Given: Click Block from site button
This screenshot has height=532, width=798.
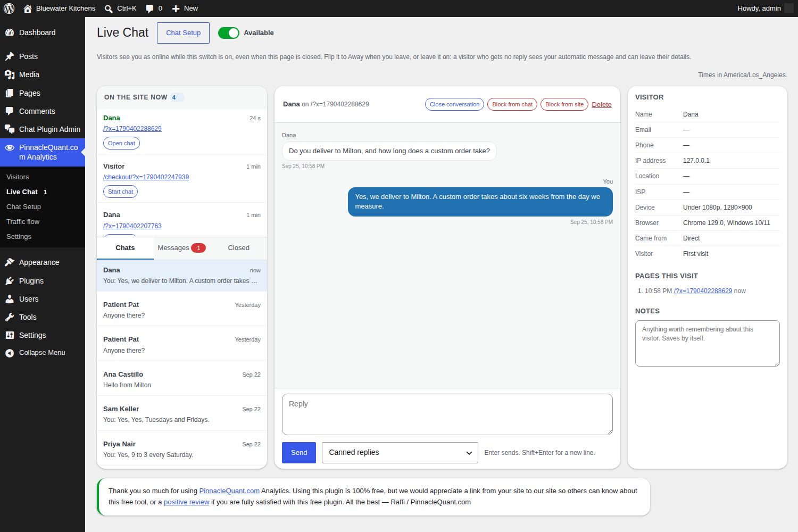Looking at the screenshot, I should [x=564, y=104].
